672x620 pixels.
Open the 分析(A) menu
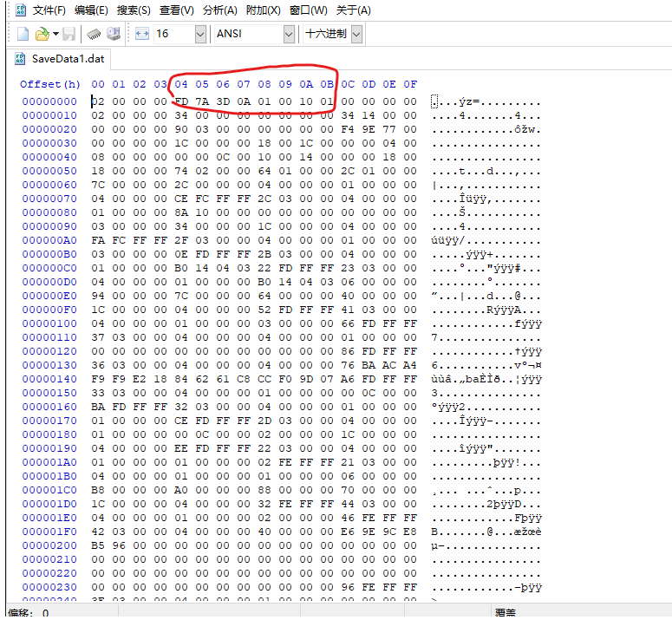tap(219, 10)
